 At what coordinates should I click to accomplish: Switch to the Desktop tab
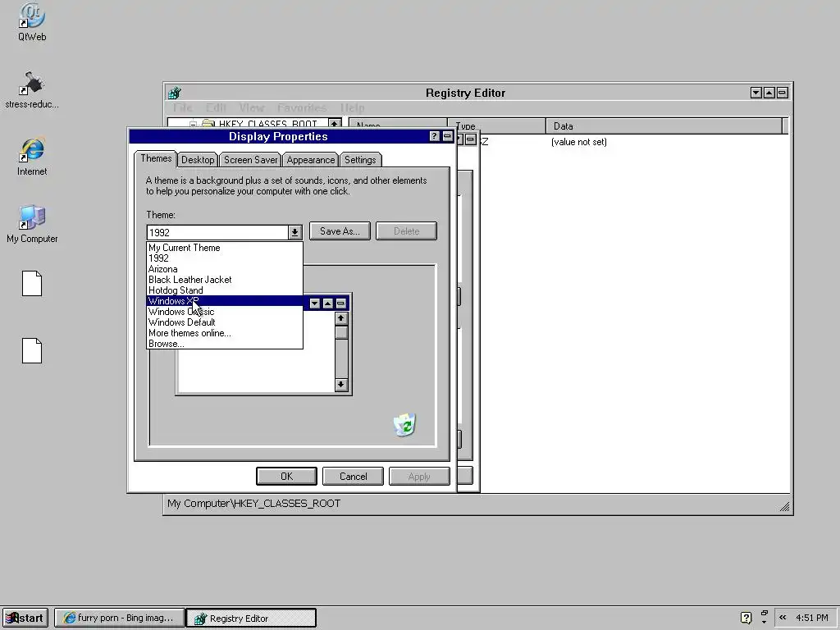click(x=198, y=160)
